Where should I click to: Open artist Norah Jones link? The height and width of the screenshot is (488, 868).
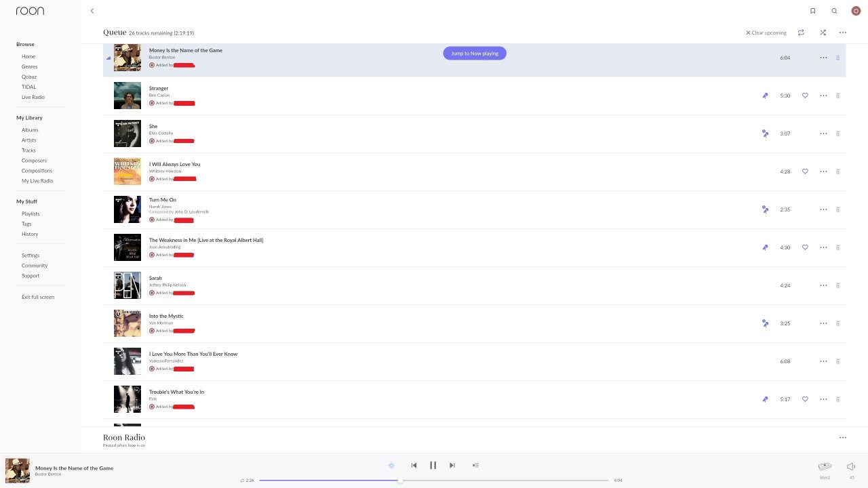coord(160,206)
